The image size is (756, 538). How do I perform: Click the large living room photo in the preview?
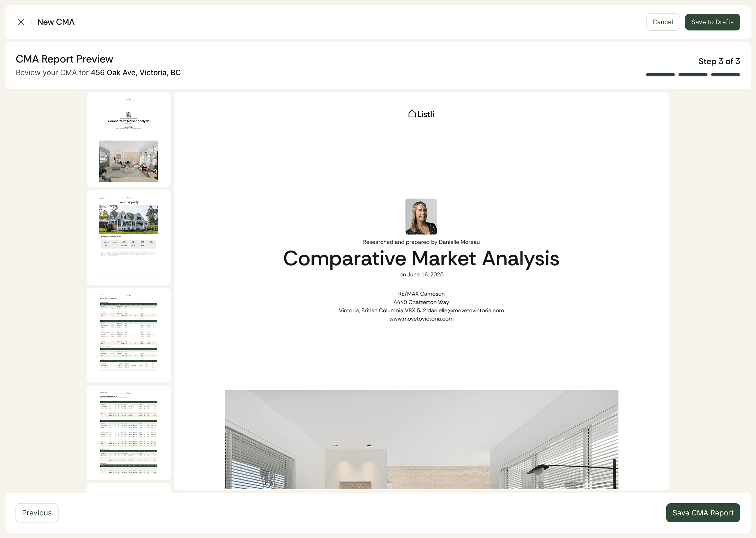point(421,439)
